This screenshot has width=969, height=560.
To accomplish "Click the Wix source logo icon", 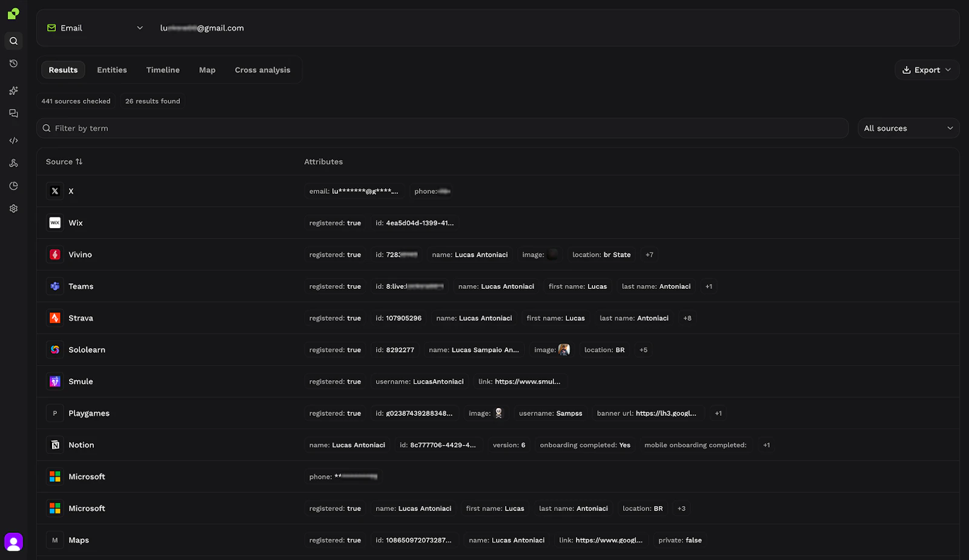I will 55,223.
